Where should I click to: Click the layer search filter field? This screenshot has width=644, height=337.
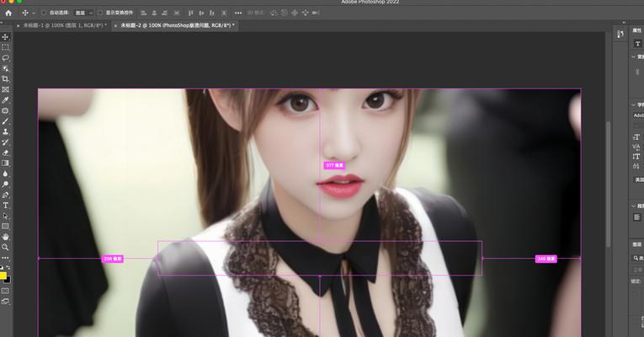pyautogui.click(x=638, y=258)
